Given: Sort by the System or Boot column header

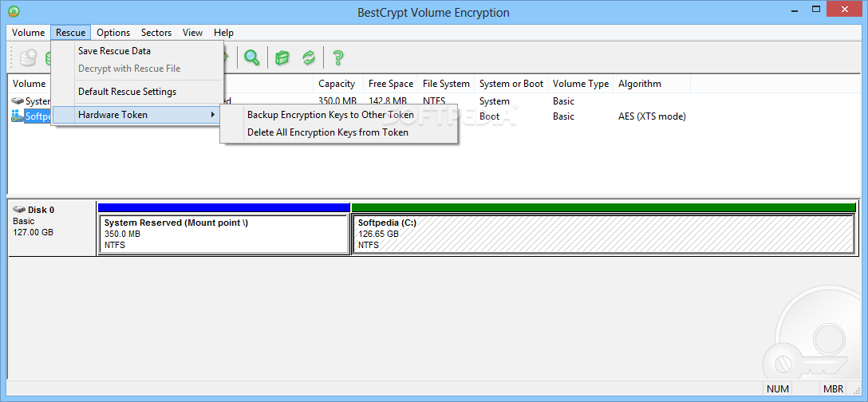Looking at the screenshot, I should click(x=511, y=84).
